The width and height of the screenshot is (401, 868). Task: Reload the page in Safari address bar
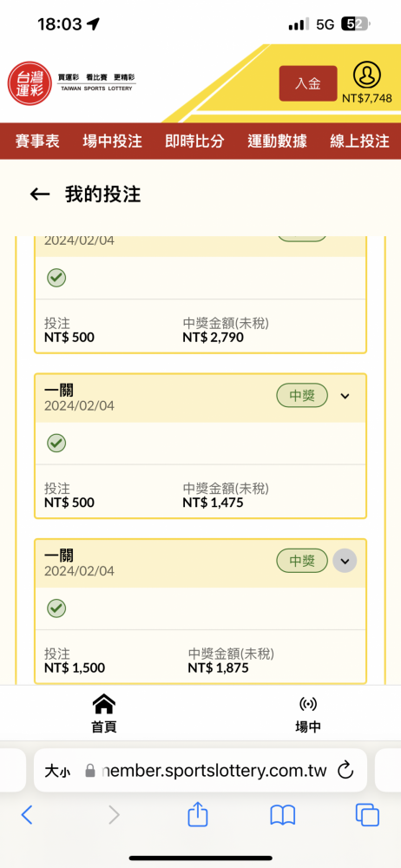tap(345, 770)
